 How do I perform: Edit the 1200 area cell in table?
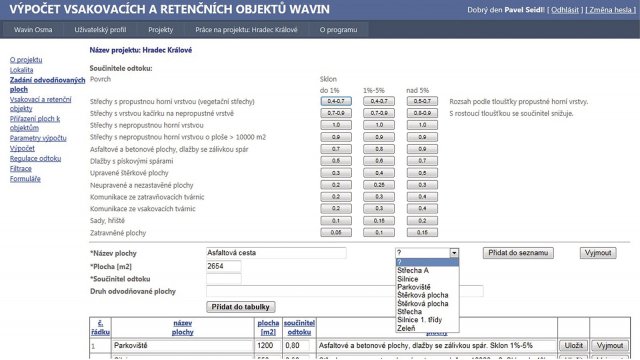point(268,345)
